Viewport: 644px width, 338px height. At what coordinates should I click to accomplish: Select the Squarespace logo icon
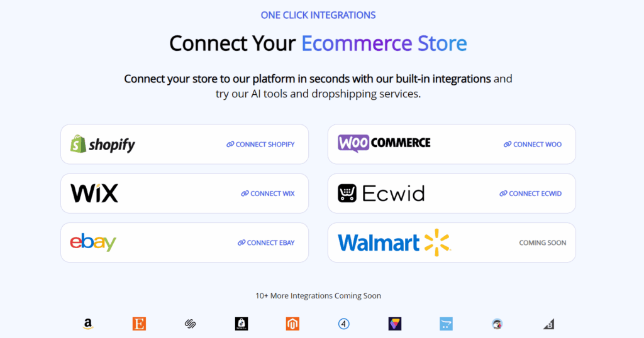[191, 324]
